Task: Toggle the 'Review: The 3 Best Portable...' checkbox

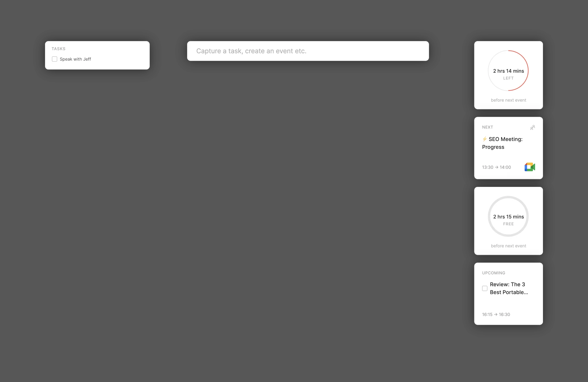Action: point(485,288)
